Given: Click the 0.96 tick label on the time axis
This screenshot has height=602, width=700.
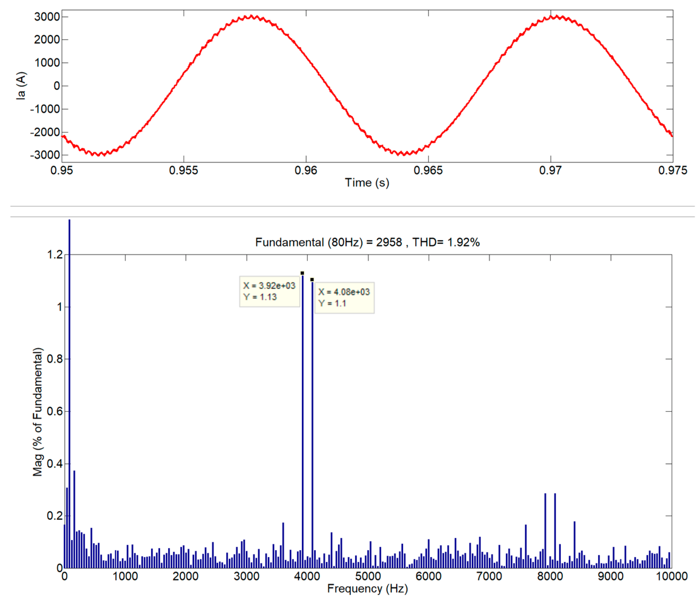Looking at the screenshot, I should 306,170.
